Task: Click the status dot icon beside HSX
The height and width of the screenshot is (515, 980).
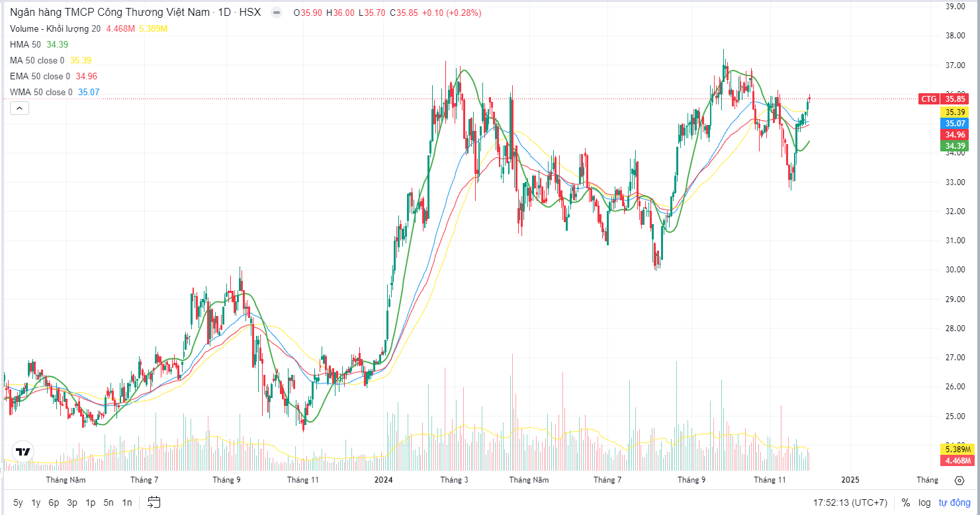Action: coord(277,13)
